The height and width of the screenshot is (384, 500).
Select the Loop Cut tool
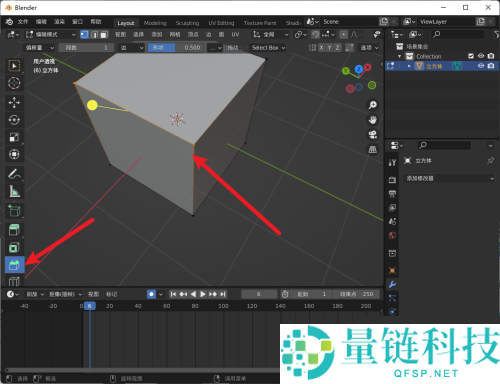pyautogui.click(x=14, y=281)
